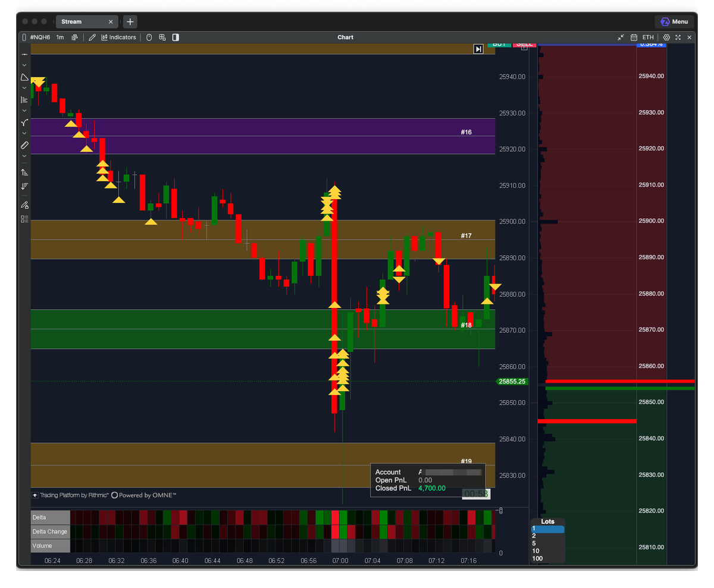Viewport: 714px width, 588px height.
Task: Click the Chart panel title
Action: pos(345,37)
